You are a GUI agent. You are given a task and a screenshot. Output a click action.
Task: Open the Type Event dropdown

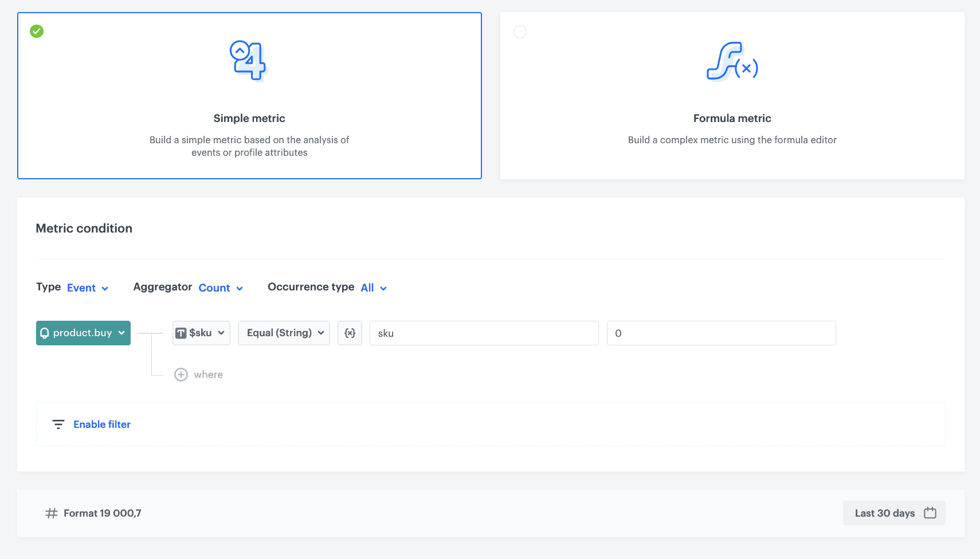click(x=86, y=288)
